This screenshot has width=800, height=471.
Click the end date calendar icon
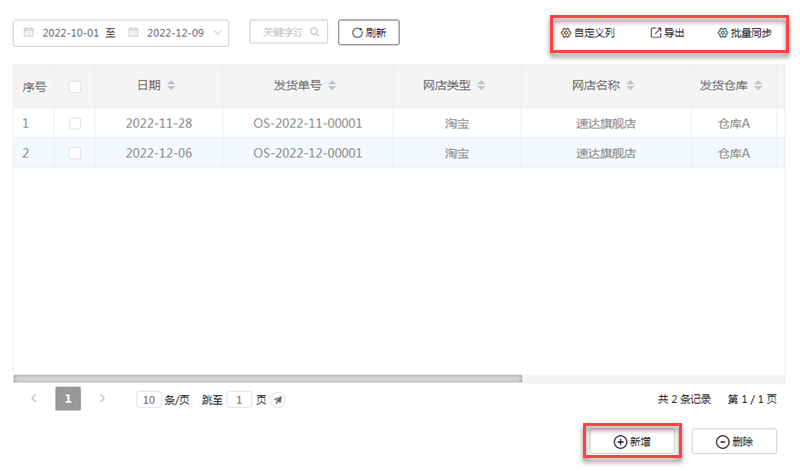(133, 33)
